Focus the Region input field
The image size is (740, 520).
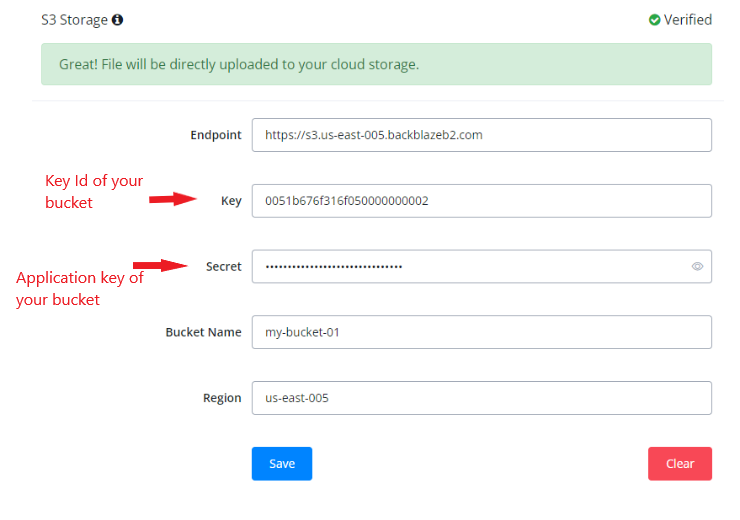point(481,398)
